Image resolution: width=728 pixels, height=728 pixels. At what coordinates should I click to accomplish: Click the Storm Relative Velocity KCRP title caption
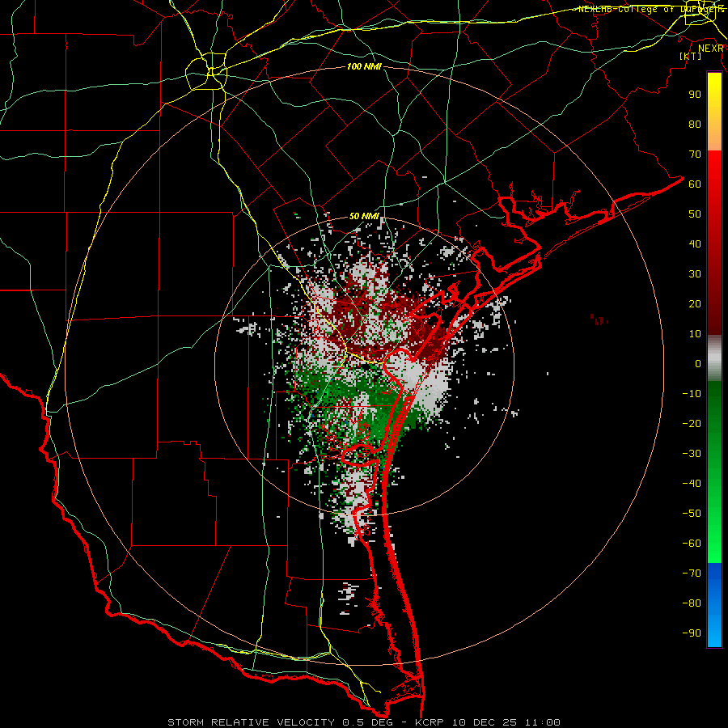tap(364, 722)
